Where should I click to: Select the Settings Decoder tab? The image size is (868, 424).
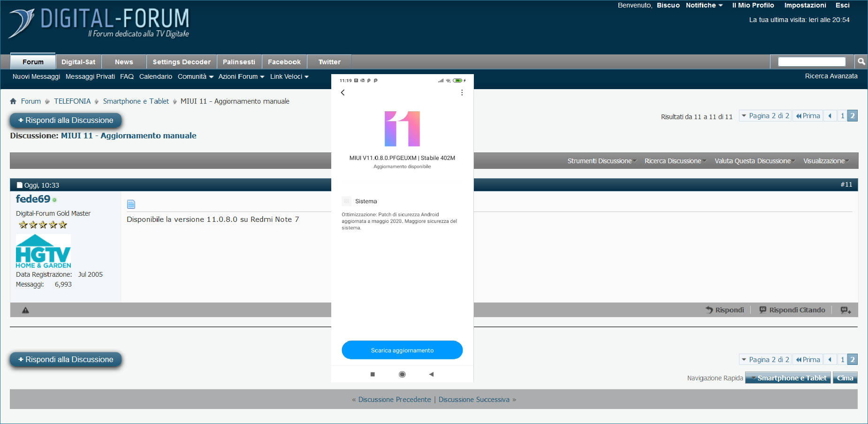182,62
